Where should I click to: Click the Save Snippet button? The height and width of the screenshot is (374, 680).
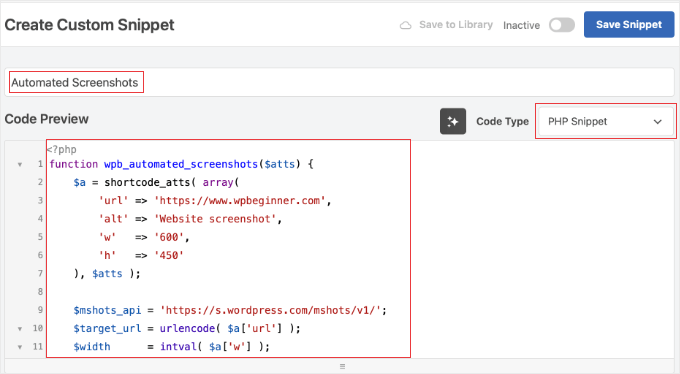[x=629, y=25]
